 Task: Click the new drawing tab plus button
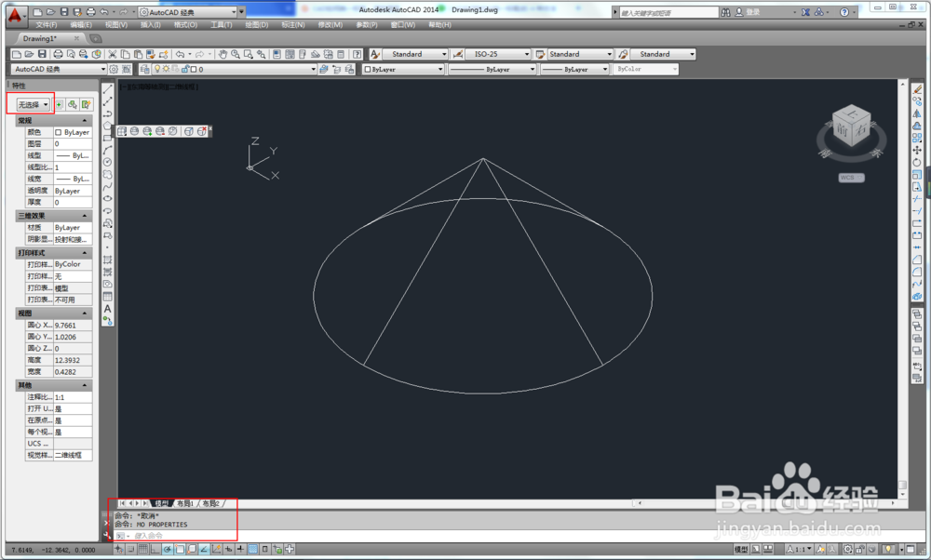(96, 38)
